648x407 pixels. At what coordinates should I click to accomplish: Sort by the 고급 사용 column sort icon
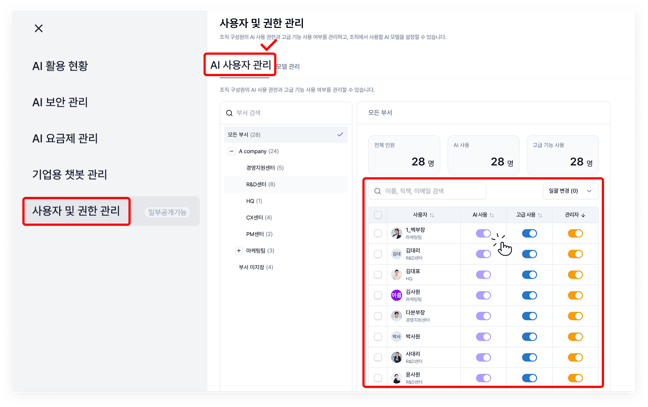[540, 215]
